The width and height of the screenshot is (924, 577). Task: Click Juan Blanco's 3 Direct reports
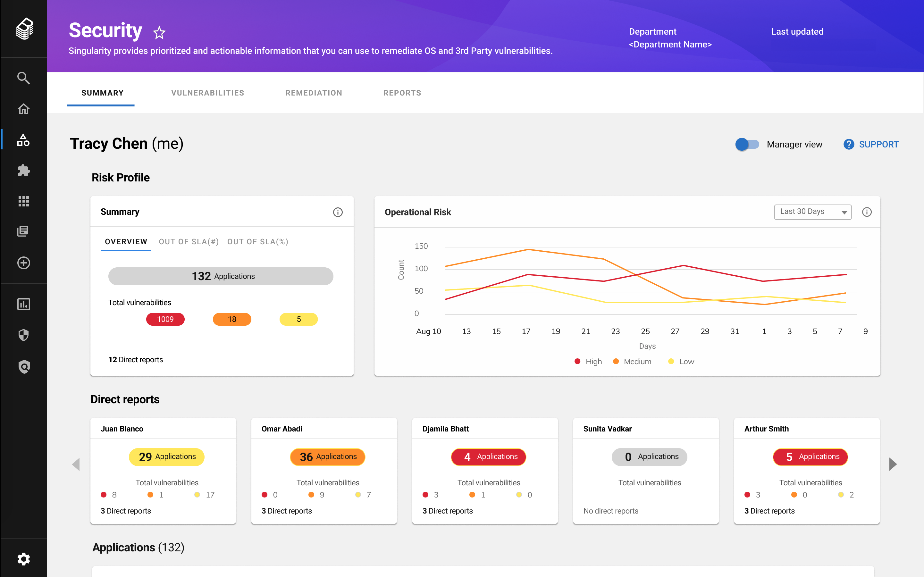tap(126, 511)
